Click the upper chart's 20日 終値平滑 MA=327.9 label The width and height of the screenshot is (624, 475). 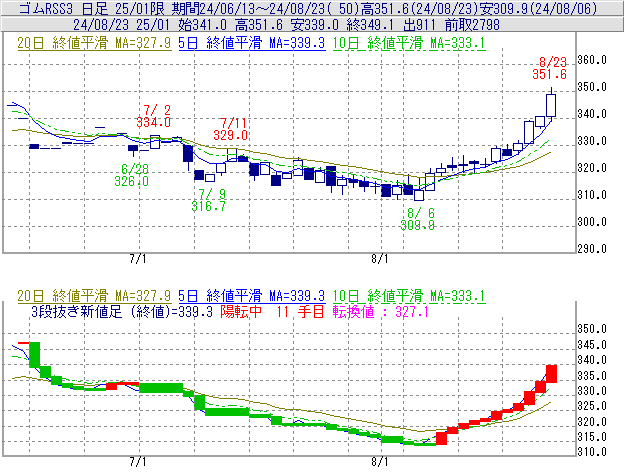click(x=94, y=43)
